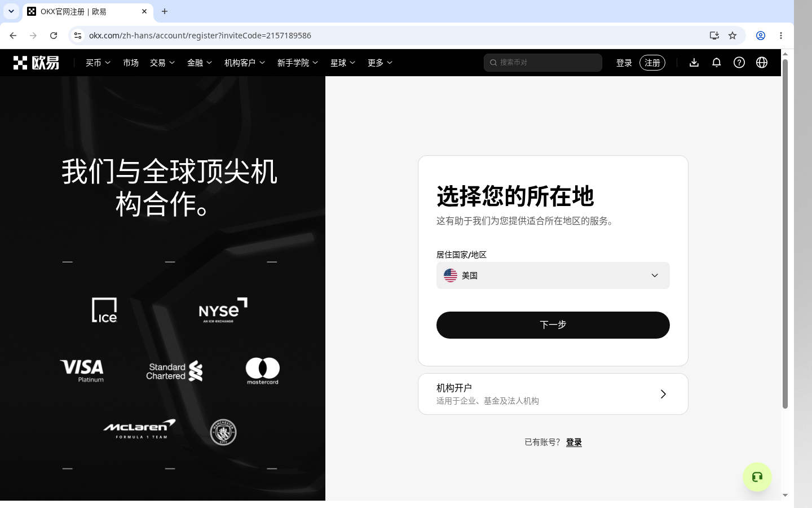Screen dimensions: 812x508
Task: Open a new browser tab
Action: (x=165, y=11)
